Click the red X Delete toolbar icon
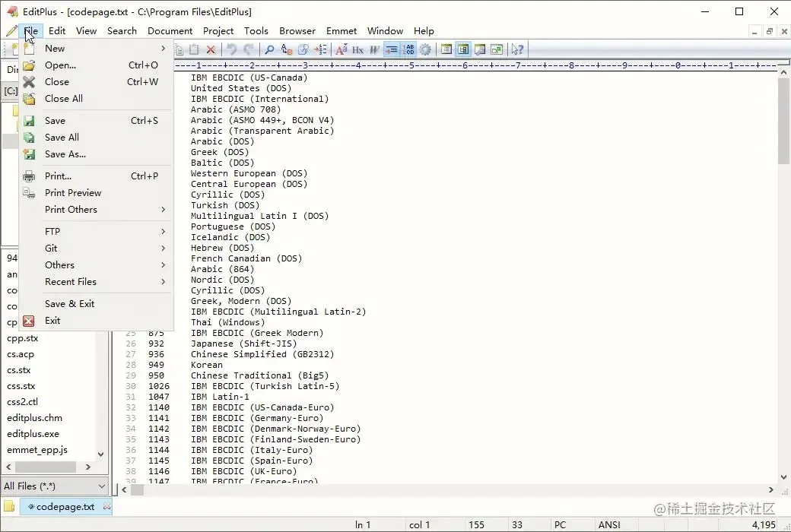 [211, 49]
